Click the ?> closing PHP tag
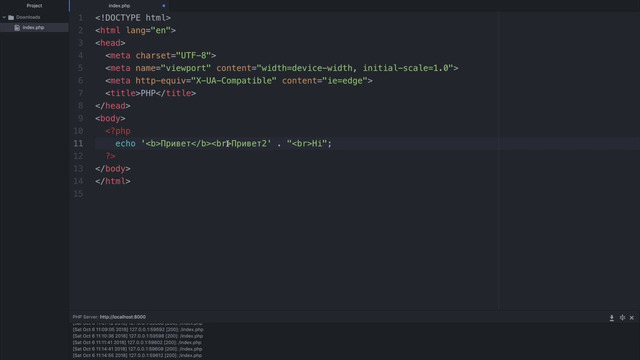 coord(110,156)
